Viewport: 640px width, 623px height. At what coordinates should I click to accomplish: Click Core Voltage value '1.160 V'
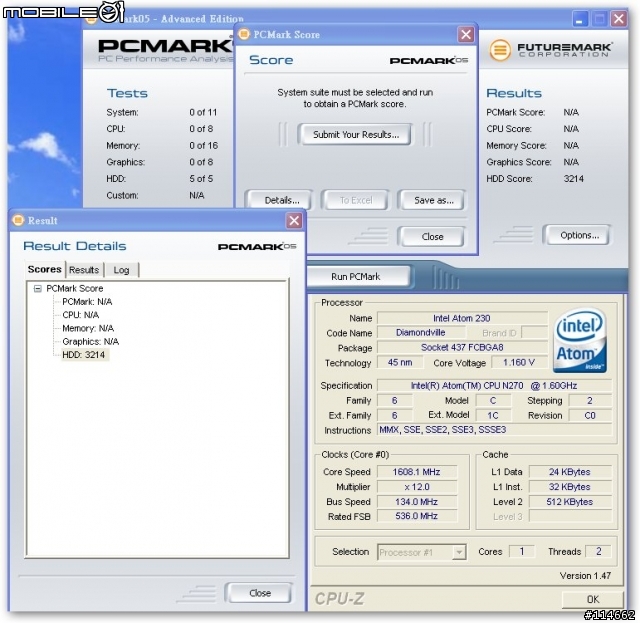(x=519, y=363)
